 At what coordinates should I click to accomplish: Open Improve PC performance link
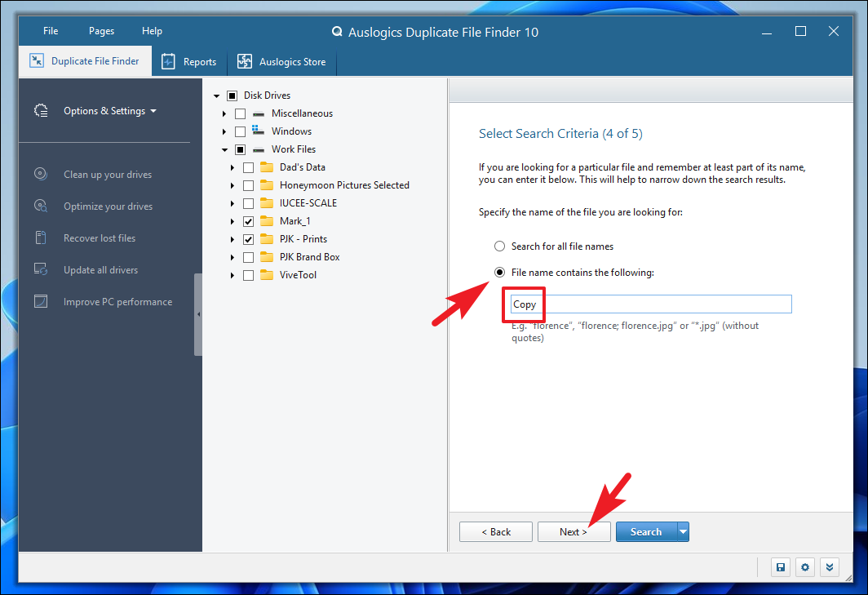(x=117, y=302)
